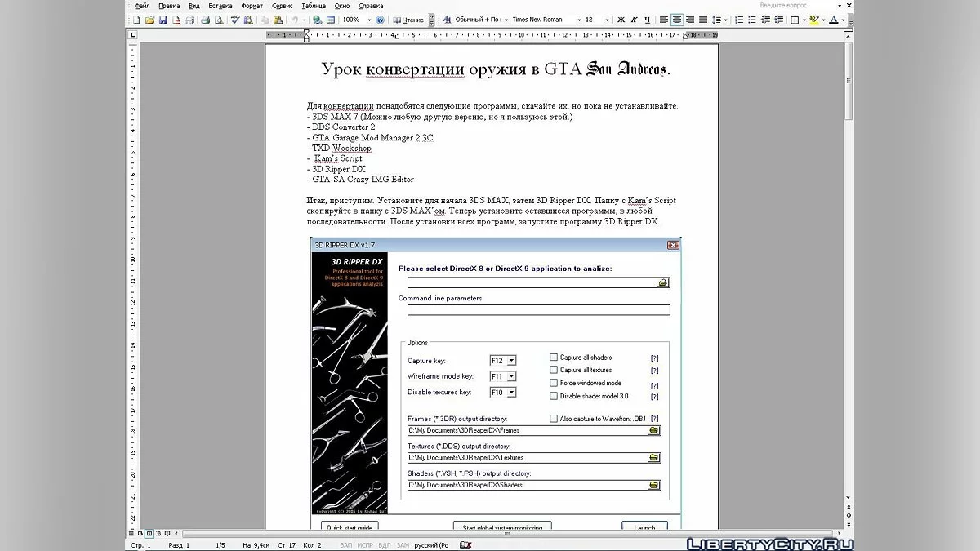Open the Capture key F12 dropdown in picture

point(511,361)
